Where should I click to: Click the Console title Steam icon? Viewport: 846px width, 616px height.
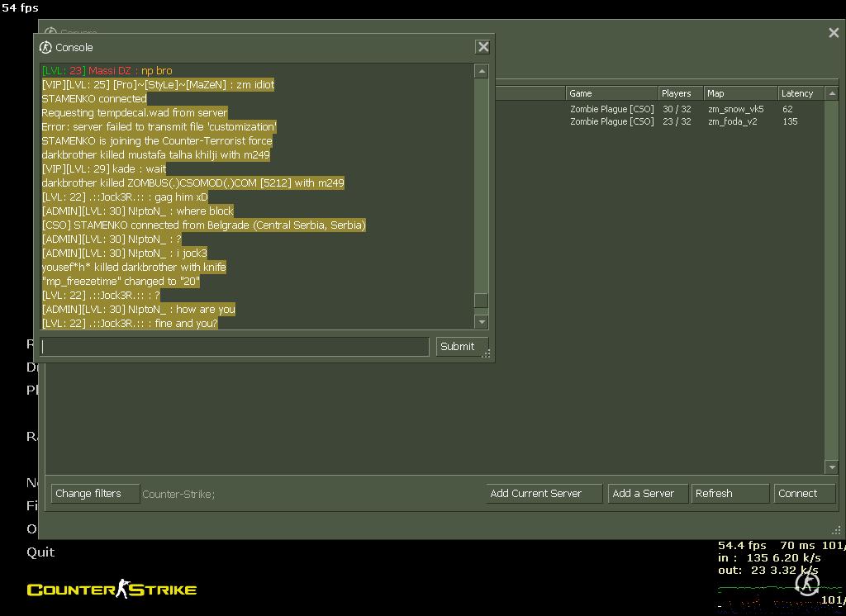[46, 47]
